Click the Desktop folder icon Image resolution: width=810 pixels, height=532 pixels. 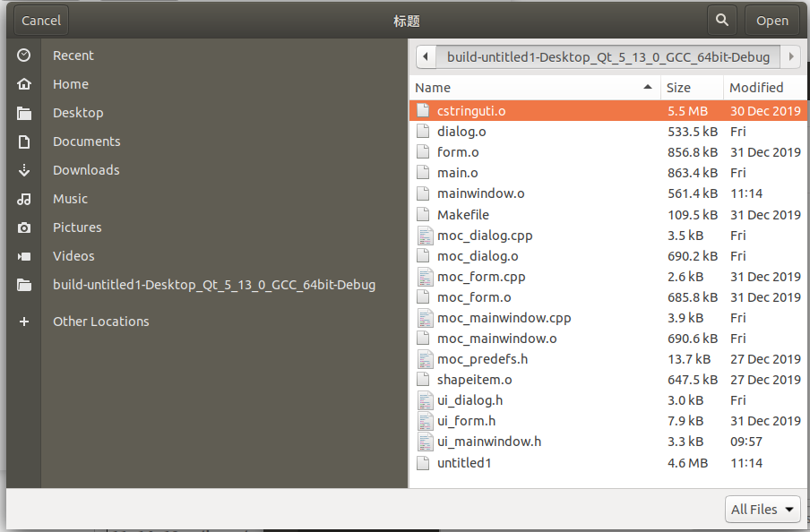click(x=24, y=112)
